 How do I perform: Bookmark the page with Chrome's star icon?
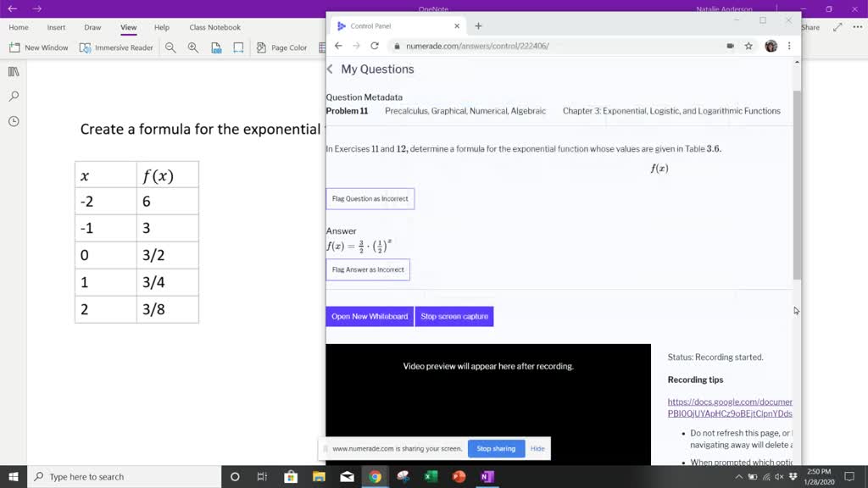click(x=749, y=46)
